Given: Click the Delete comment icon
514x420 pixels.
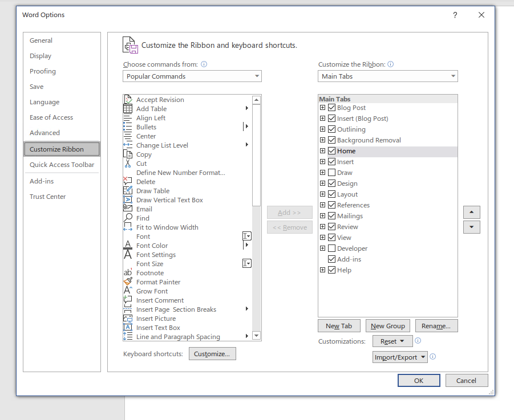Looking at the screenshot, I should pyautogui.click(x=128, y=181).
